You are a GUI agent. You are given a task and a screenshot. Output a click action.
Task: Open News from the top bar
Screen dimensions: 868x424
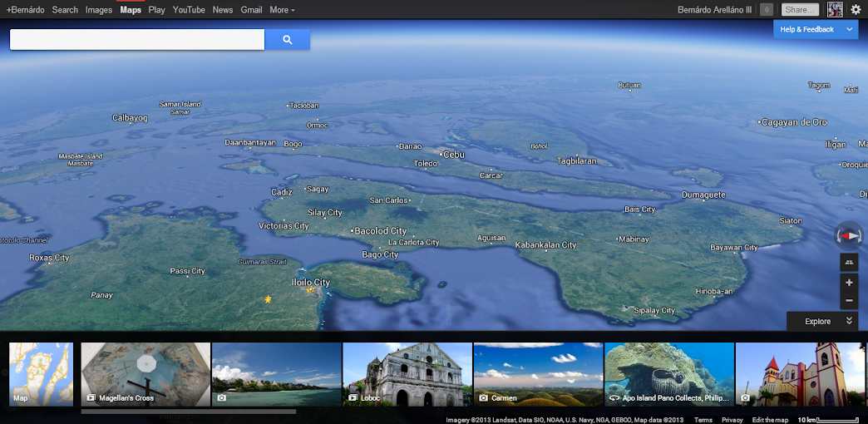(x=223, y=10)
